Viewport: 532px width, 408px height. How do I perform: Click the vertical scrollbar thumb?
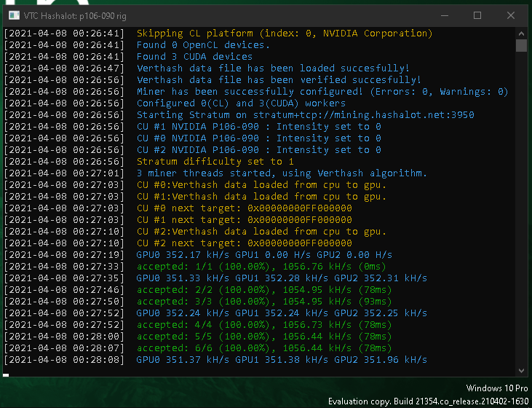tap(521, 45)
